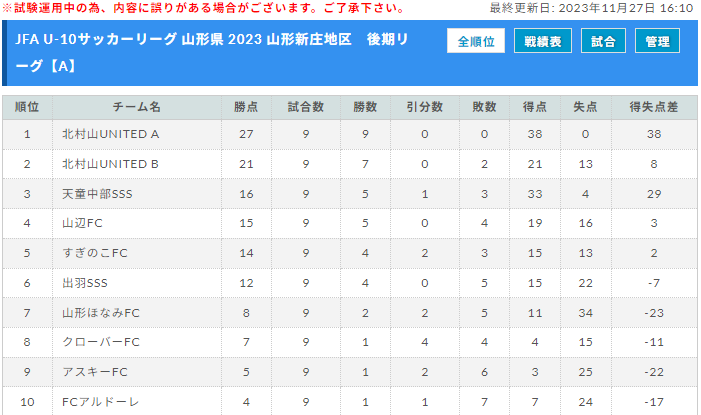Click the 勝点 column header

tap(246, 107)
